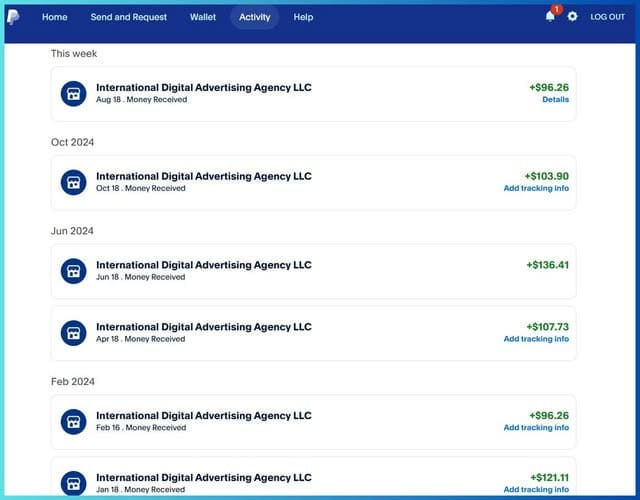Click the 'This week' section heading
Image resolution: width=640 pixels, height=500 pixels.
click(x=74, y=53)
